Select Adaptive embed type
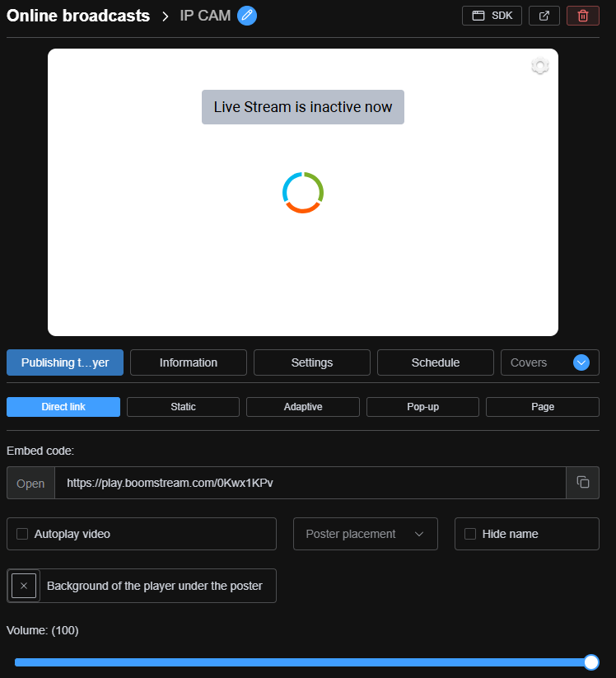The width and height of the screenshot is (616, 678). coord(302,407)
